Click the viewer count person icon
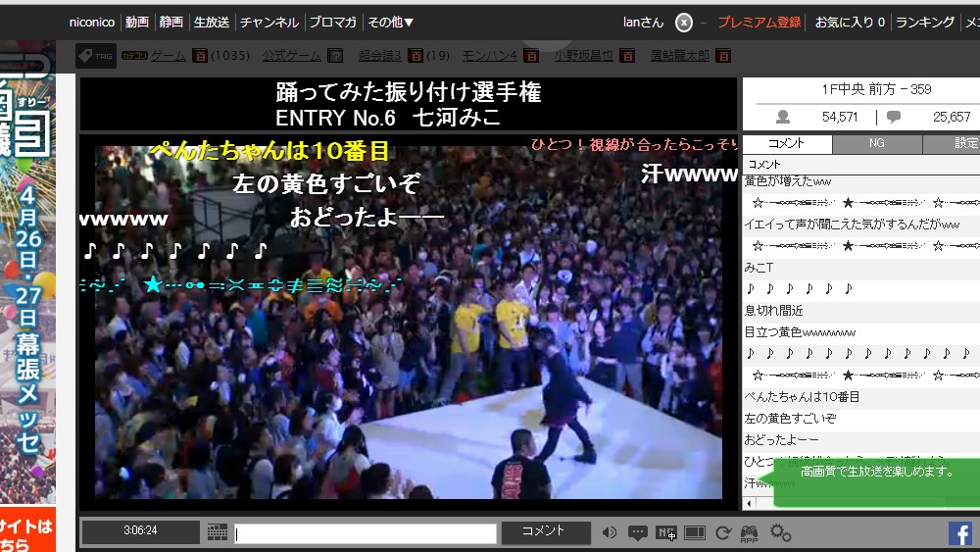The width and height of the screenshot is (980, 552). click(782, 117)
